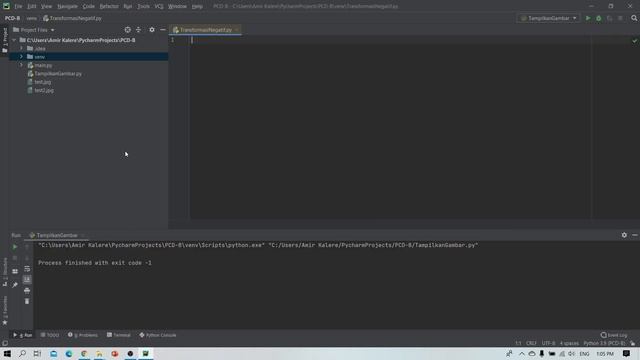
Task: Open the Help menu
Action: [197, 7]
